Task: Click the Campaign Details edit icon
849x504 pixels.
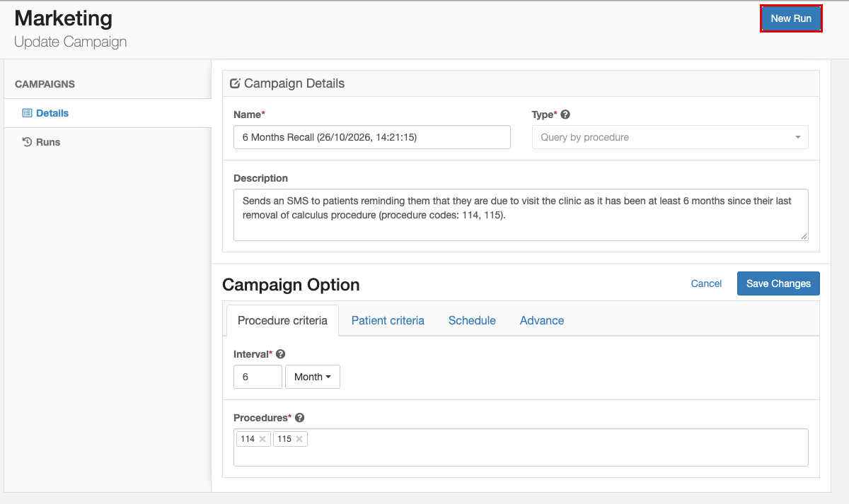Action: point(236,83)
